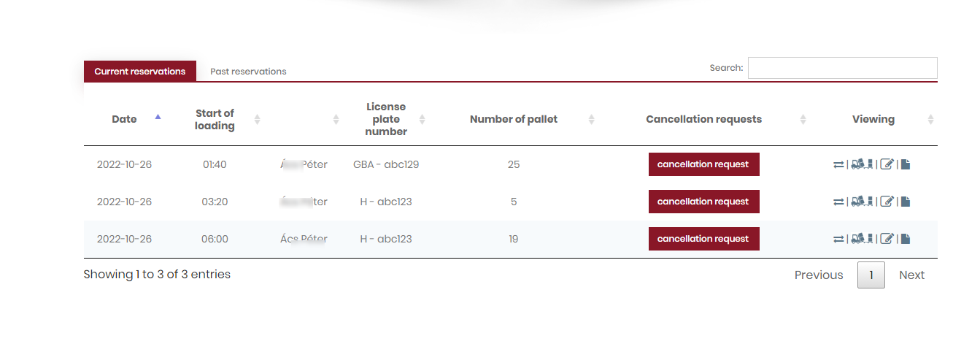Screen dimensions: 980x344
Task: Open the document icon for the 06:00 reservation
Action: click(x=906, y=239)
